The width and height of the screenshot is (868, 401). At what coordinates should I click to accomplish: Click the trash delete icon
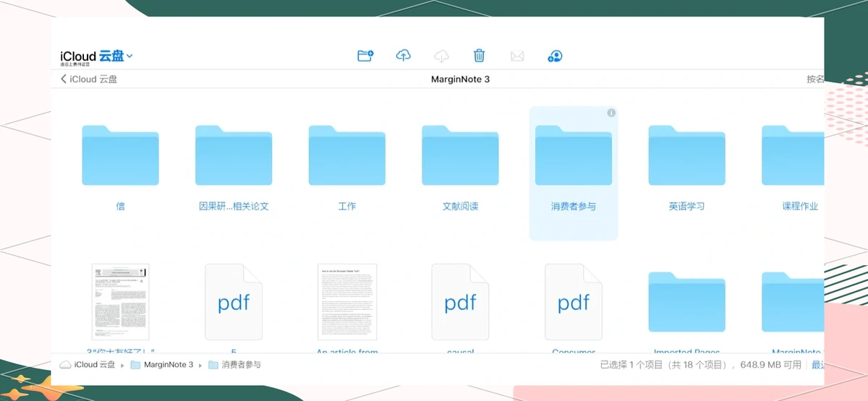click(x=479, y=56)
